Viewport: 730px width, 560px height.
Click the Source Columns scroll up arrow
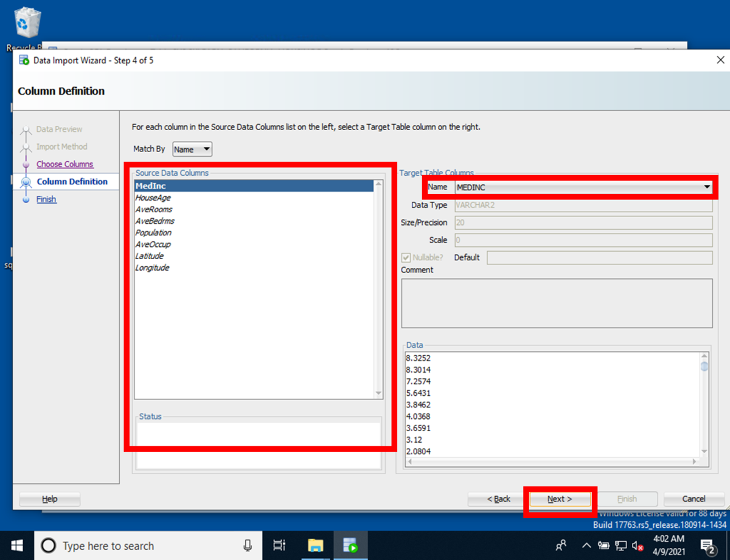click(x=378, y=184)
